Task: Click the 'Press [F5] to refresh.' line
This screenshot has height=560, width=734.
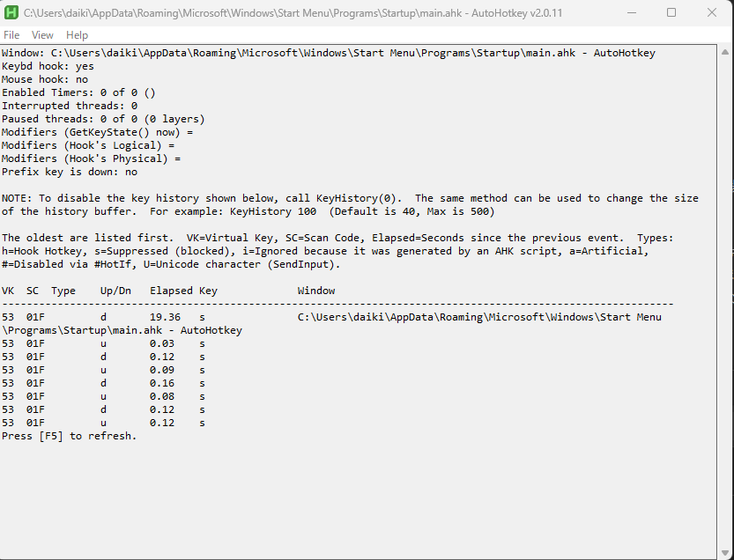Action: (70, 436)
